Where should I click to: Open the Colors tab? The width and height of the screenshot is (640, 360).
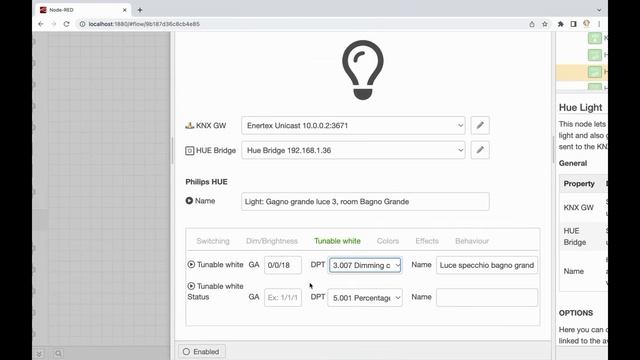coord(388,241)
